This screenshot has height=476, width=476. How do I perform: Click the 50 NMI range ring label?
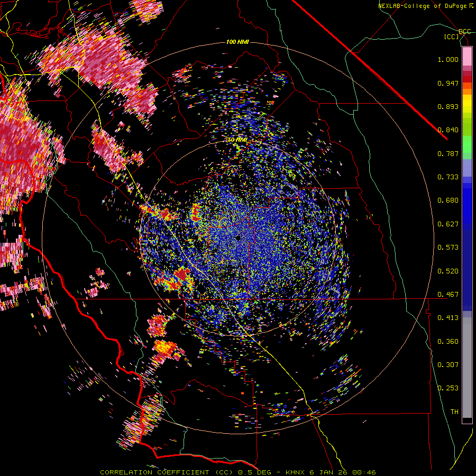pyautogui.click(x=237, y=140)
